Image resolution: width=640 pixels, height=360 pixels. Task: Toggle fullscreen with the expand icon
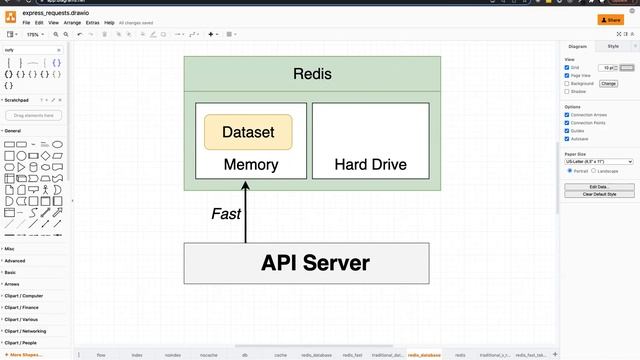619,34
